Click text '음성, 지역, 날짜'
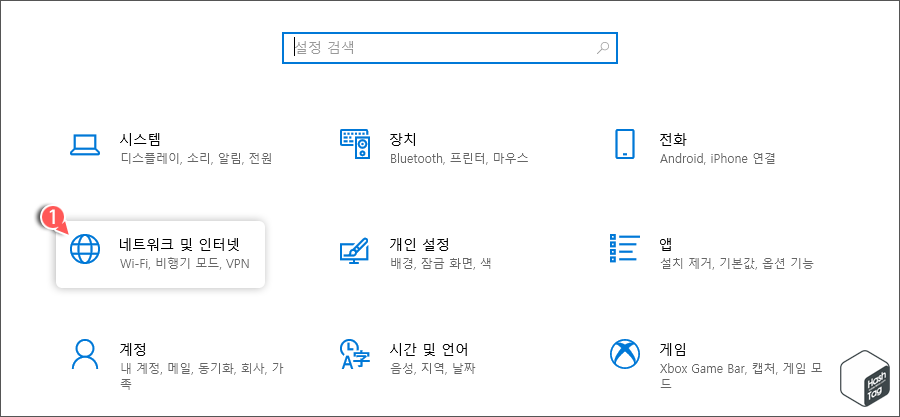Image resolution: width=900 pixels, height=417 pixels. (432, 368)
